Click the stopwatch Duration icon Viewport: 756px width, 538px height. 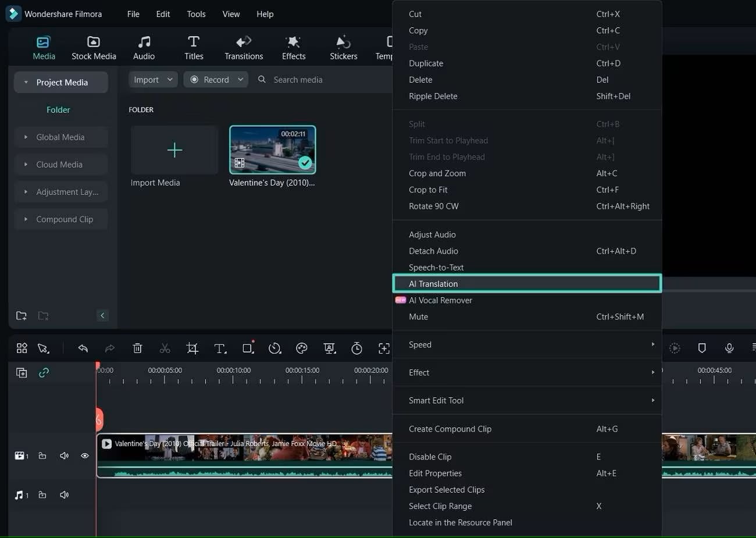pos(356,348)
